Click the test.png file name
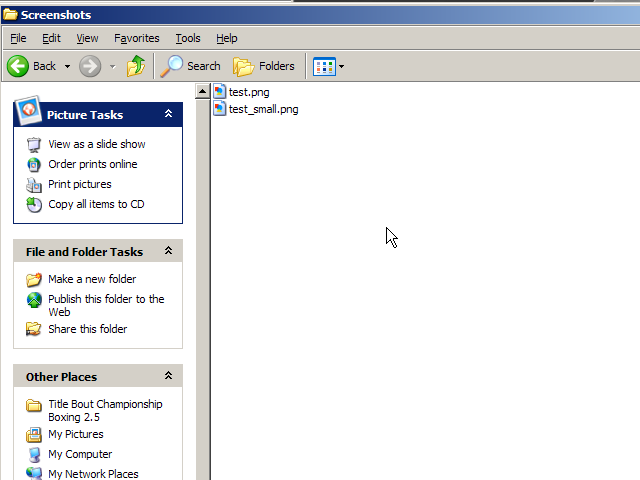Screen dimensions: 640x480 tap(249, 92)
